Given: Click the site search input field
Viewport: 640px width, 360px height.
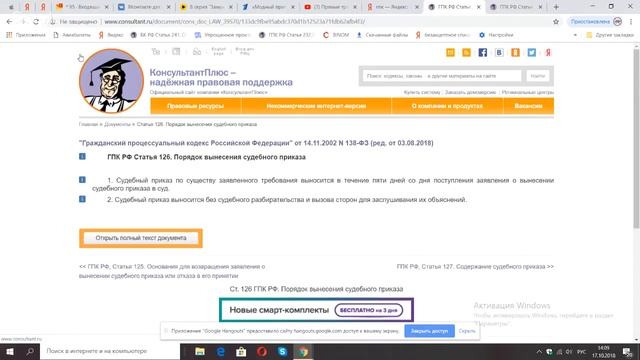Looking at the screenshot, I should click(442, 76).
